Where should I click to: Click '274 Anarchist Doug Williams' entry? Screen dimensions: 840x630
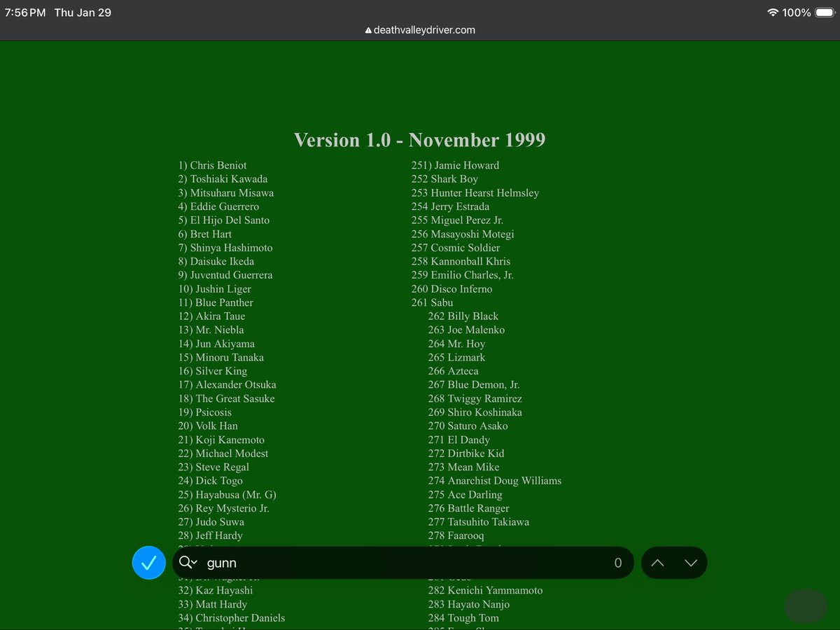[x=495, y=481]
